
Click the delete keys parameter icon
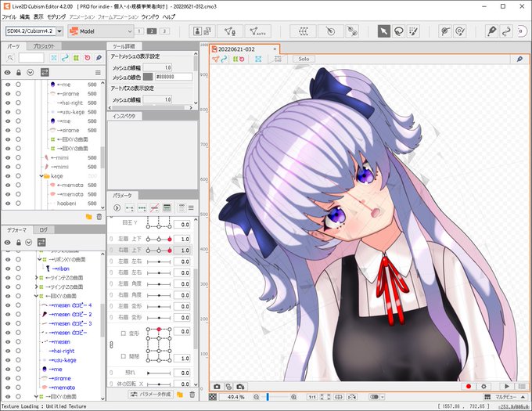tap(154, 207)
